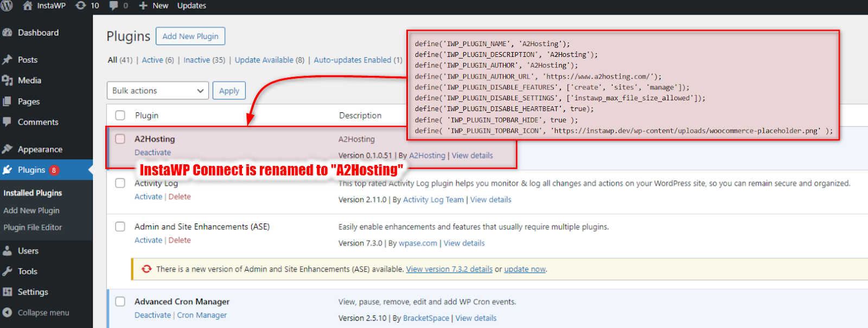
Task: Open the wpase.com author link
Action: pos(418,243)
